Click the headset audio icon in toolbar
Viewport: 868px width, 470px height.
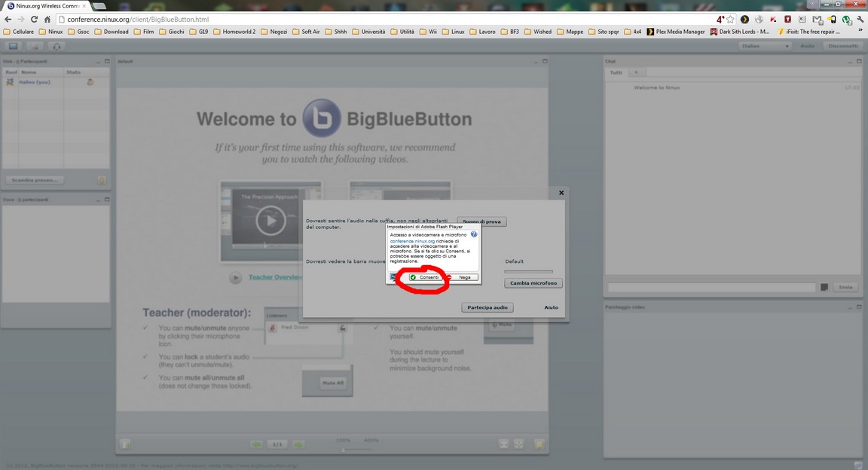[57, 46]
